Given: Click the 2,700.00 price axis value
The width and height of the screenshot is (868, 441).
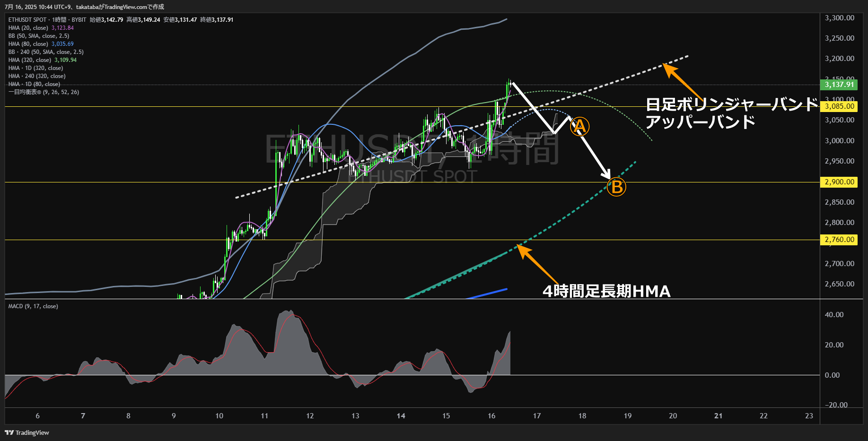Looking at the screenshot, I should pos(840,264).
